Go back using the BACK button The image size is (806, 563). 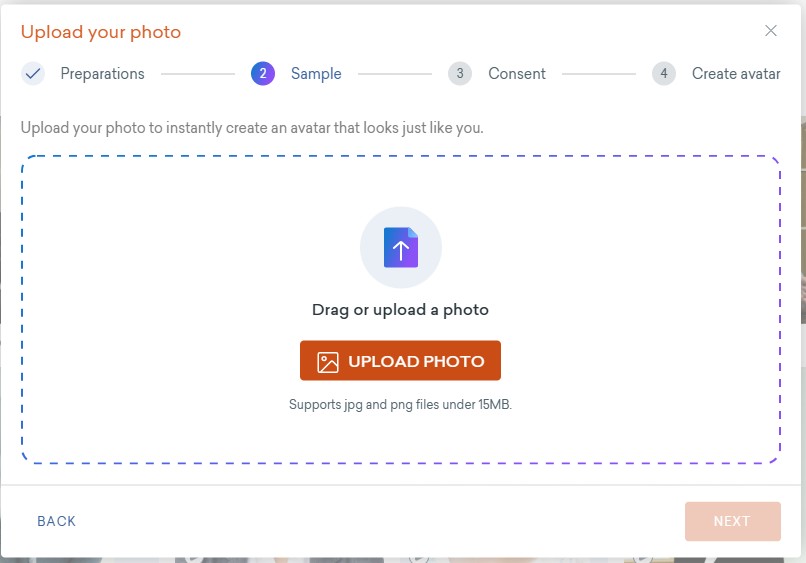pyautogui.click(x=57, y=521)
